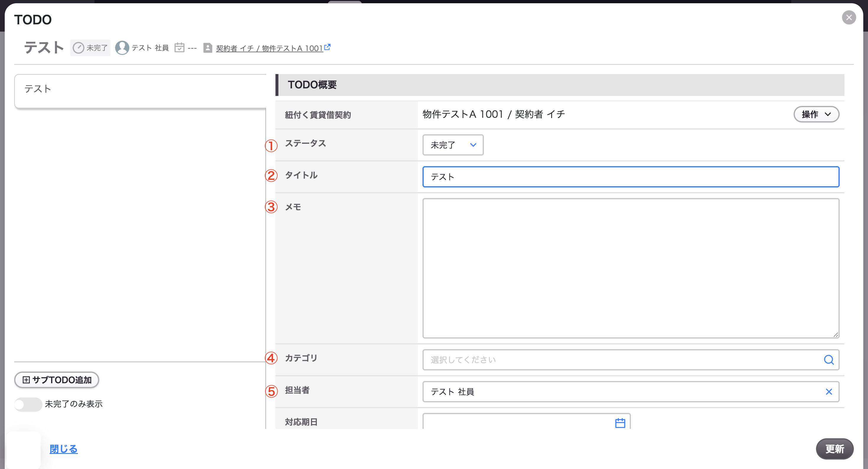The width and height of the screenshot is (868, 469).
Task: Click the テスト 社員 user avatar icon
Action: (122, 48)
